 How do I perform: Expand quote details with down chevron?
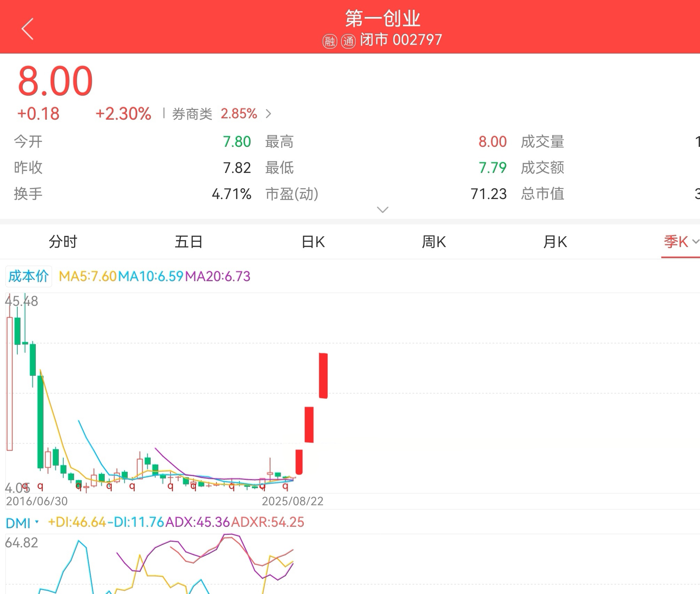pos(383,209)
